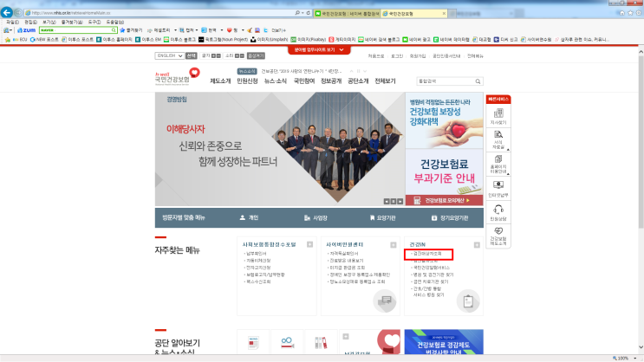The width and height of the screenshot is (644, 362).
Task: Click the clipboard icon in 건강iN card
Action: pyautogui.click(x=468, y=301)
